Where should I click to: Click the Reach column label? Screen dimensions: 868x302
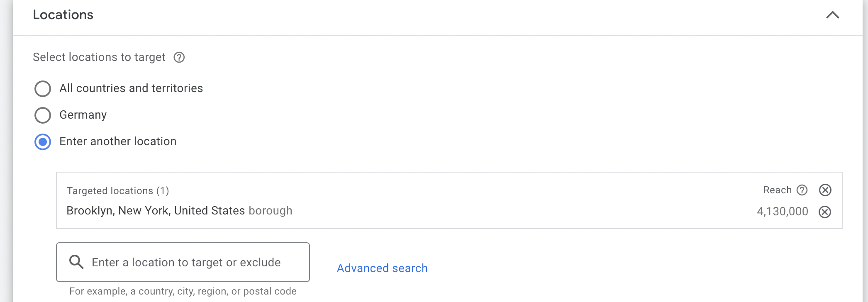point(778,190)
